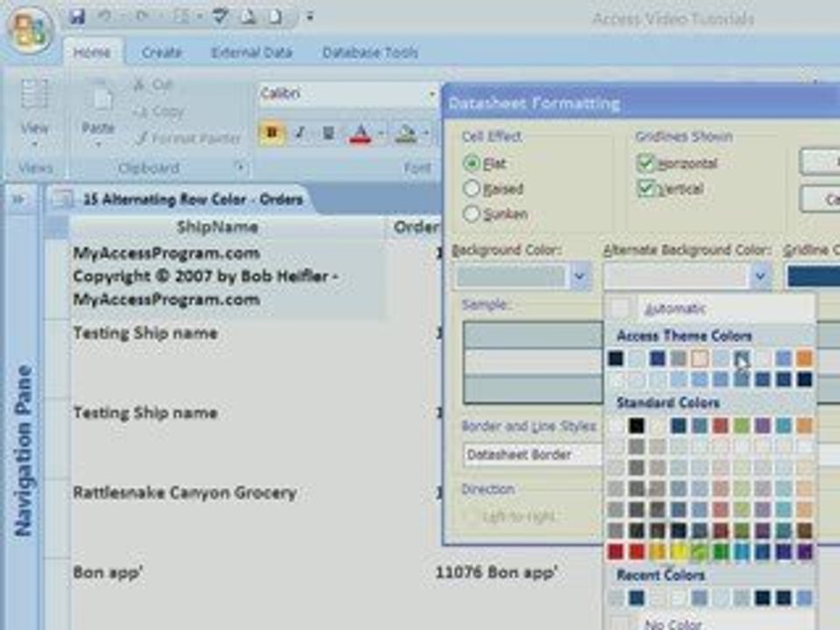This screenshot has height=630, width=840.
Task: Apply the Fill/Back Color paint bucket
Action: (x=405, y=133)
